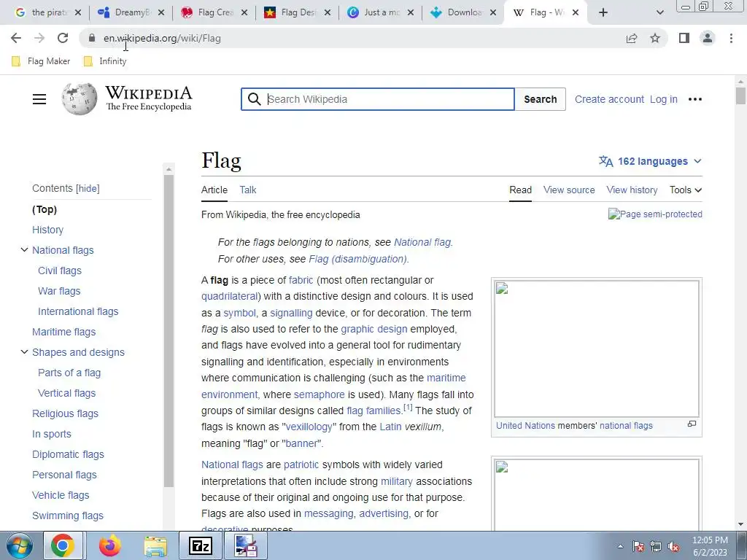Open the Chrome profile avatar

click(x=708, y=38)
